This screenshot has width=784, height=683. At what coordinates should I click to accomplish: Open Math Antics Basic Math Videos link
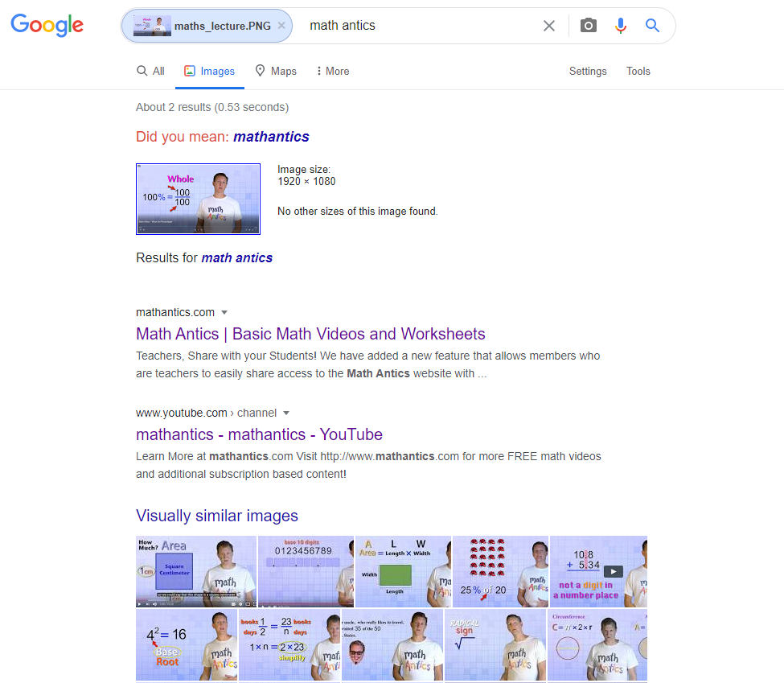click(x=310, y=334)
